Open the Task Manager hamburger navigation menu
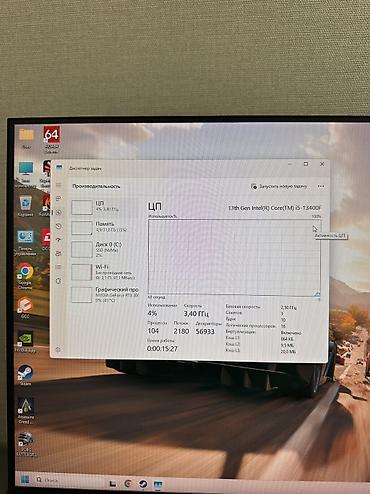Image resolution: width=370 pixels, height=494 pixels. 58,185
